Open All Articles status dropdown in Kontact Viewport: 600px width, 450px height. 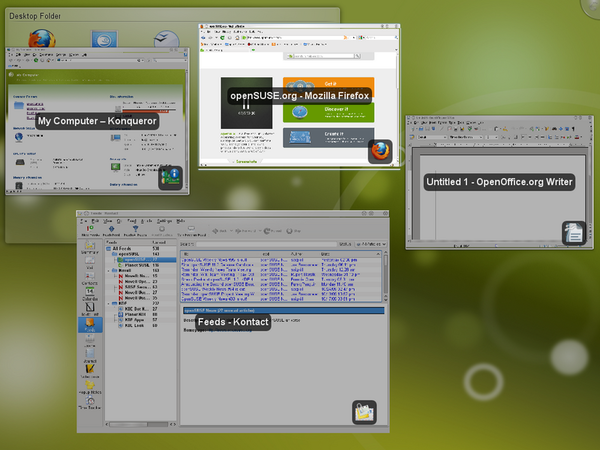tap(371, 244)
